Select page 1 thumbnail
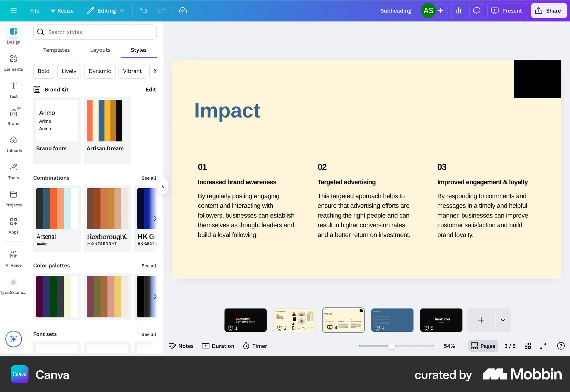 pyautogui.click(x=246, y=320)
